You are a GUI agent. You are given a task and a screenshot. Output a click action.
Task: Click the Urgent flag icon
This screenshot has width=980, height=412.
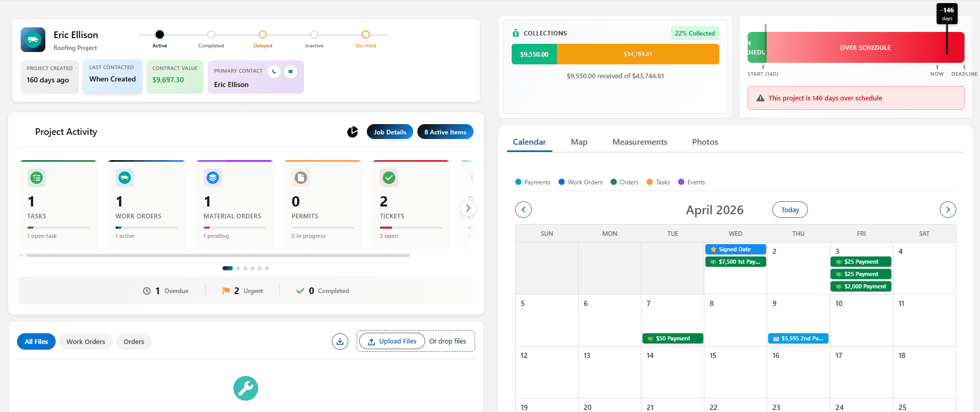(226, 291)
